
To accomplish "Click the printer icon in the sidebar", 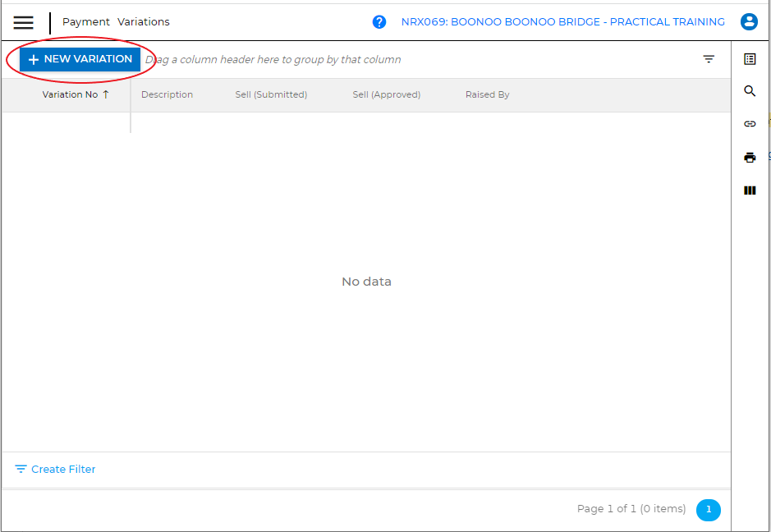I will pos(750,158).
